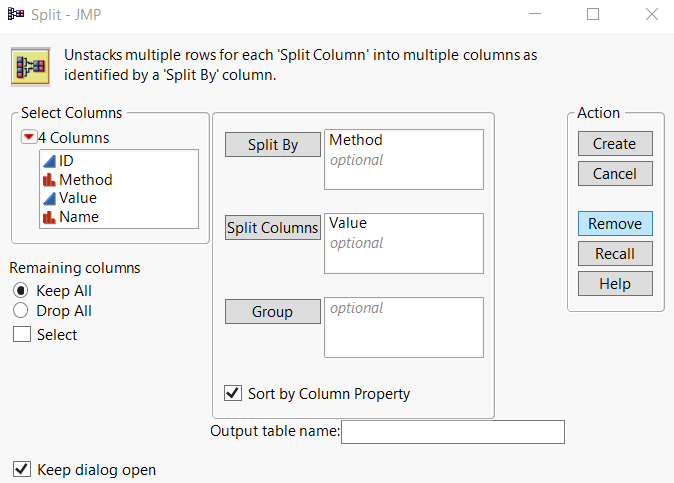674x483 pixels.
Task: Enable the Select checkbox for remaining columns
Action: click(21, 335)
